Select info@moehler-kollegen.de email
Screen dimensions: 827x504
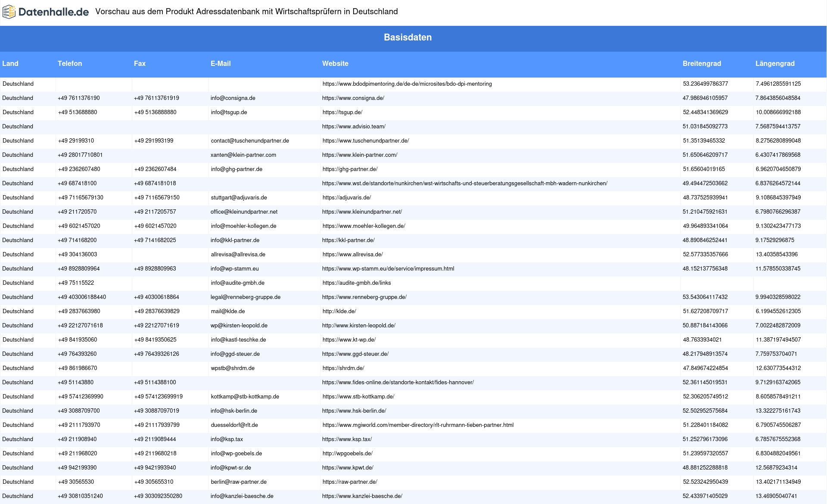(x=244, y=226)
